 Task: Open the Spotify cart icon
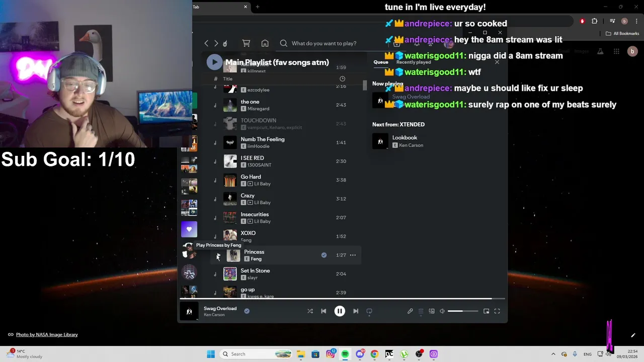[246, 43]
